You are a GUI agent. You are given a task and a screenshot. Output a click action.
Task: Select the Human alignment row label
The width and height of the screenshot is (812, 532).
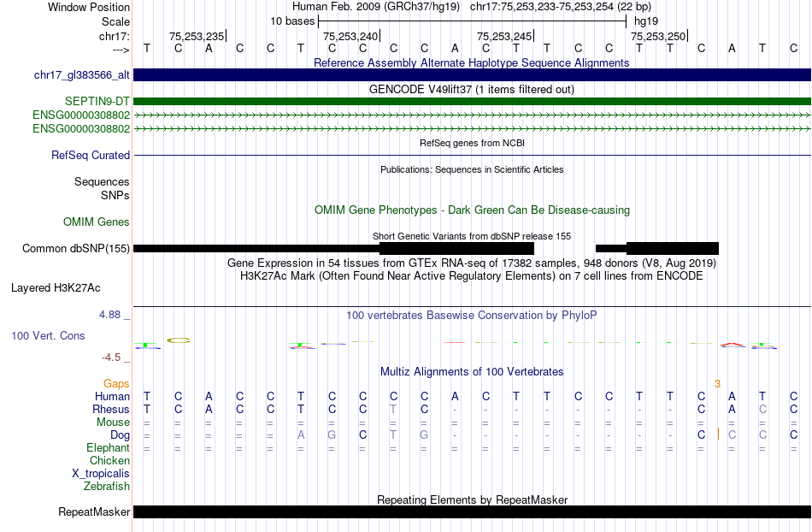pyautogui.click(x=112, y=397)
